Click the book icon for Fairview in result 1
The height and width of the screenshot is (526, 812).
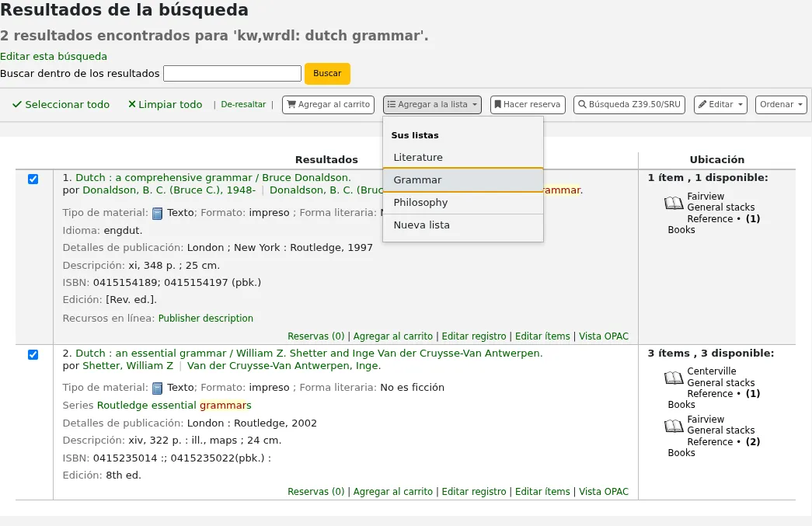point(674,203)
